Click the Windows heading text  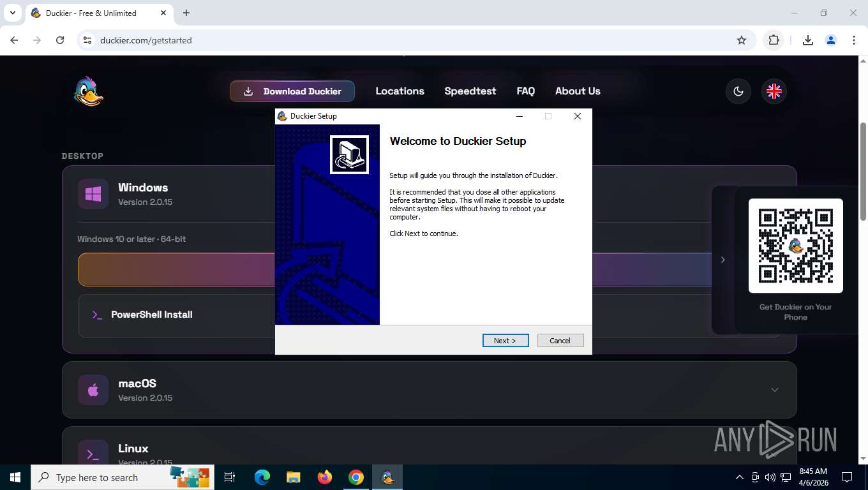143,188
